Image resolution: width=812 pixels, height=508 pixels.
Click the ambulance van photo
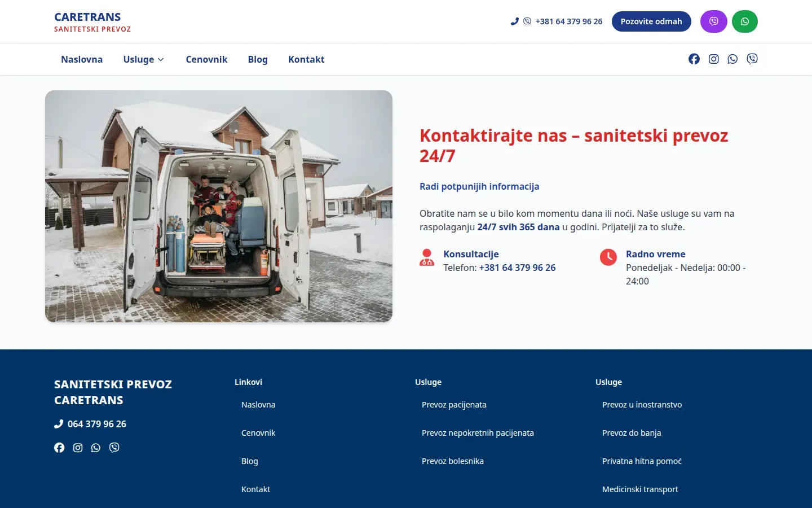pos(219,207)
